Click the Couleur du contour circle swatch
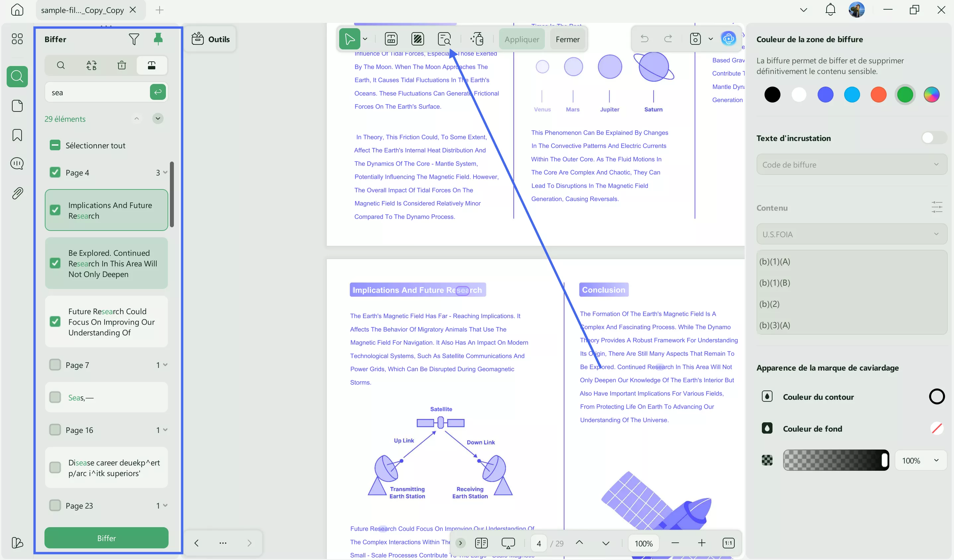The height and width of the screenshot is (560, 954). pyautogui.click(x=937, y=397)
